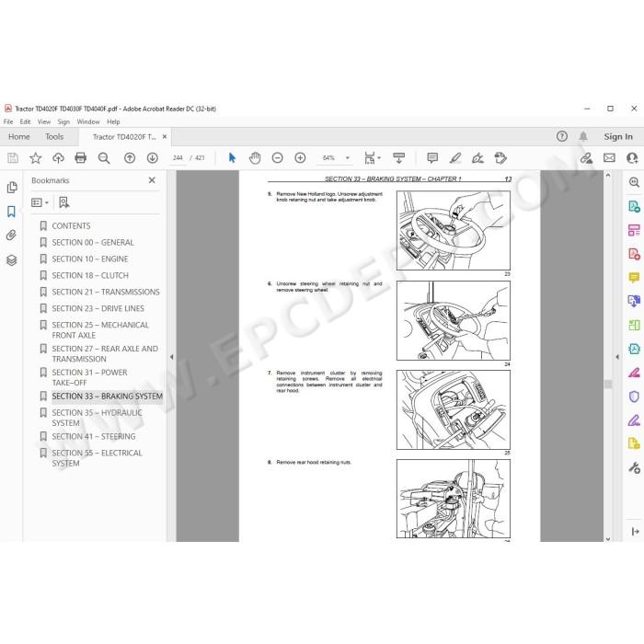644x644 pixels.
Task: Jump to SECTION 00 – GENERAL bookmark
Action: [x=93, y=242]
